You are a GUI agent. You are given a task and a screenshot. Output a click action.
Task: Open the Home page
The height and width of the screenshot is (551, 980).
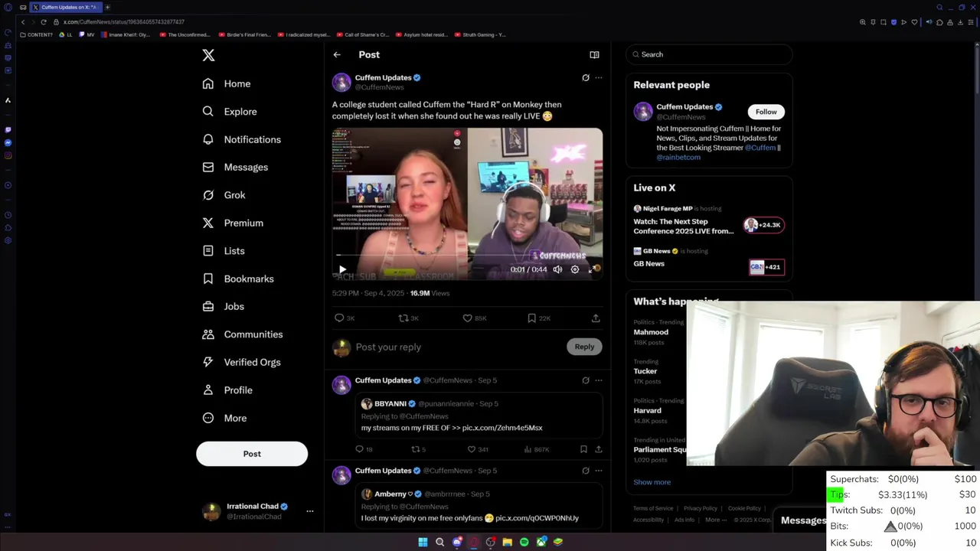[x=227, y=83]
